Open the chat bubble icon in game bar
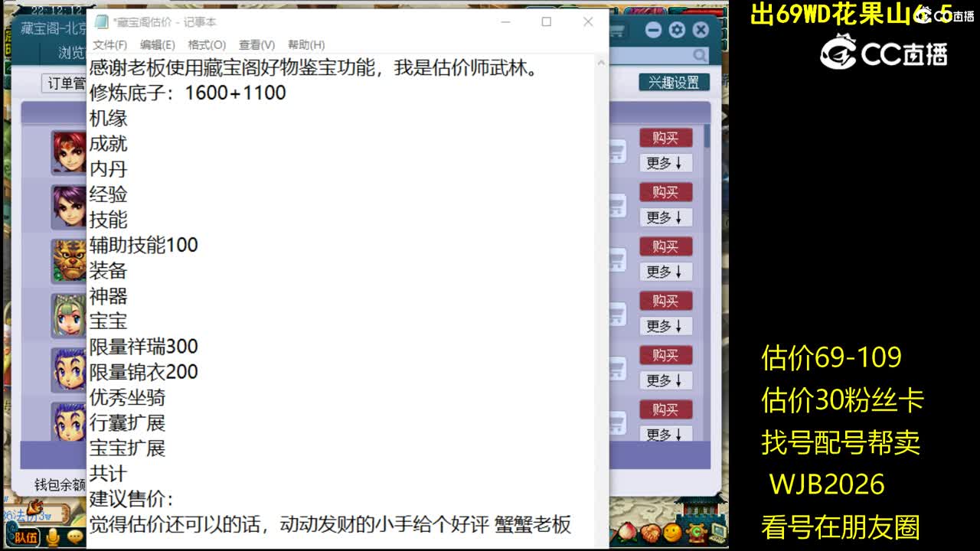 74,538
